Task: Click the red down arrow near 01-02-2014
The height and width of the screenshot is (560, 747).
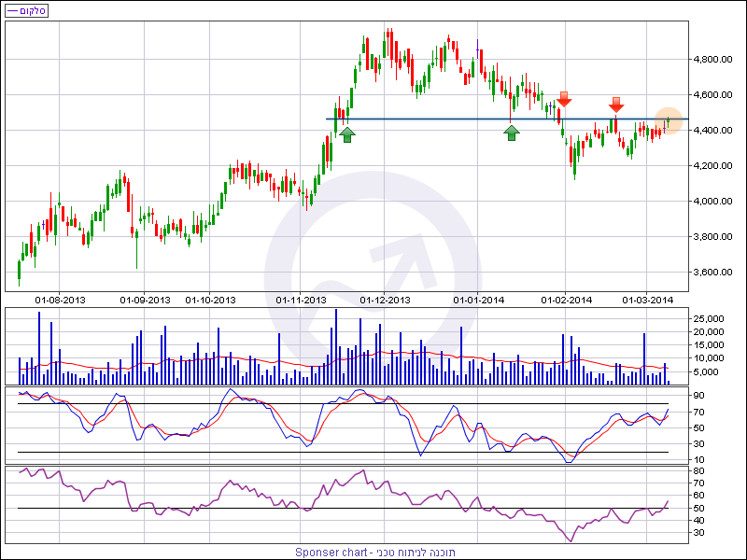Action: click(x=564, y=98)
